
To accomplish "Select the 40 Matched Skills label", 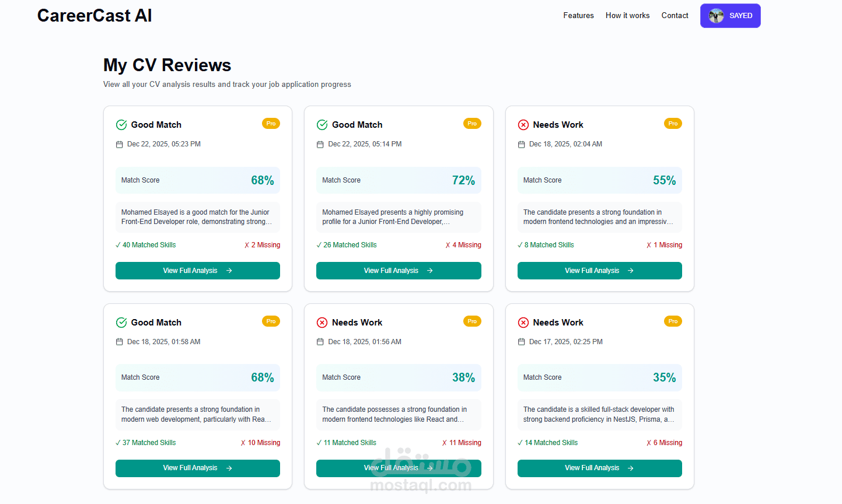I will click(x=146, y=245).
